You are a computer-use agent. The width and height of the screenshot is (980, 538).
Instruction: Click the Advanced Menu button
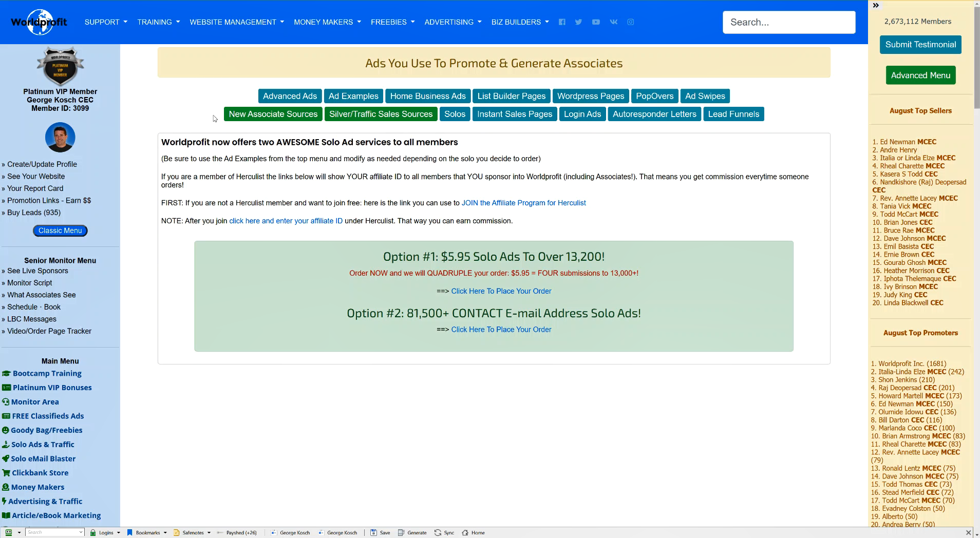[920, 75]
